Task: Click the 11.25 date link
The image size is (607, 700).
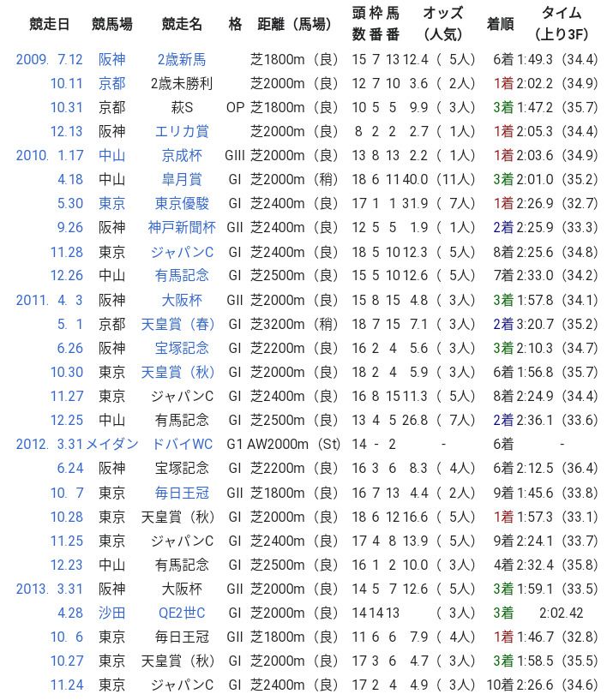Action: pyautogui.click(x=67, y=541)
